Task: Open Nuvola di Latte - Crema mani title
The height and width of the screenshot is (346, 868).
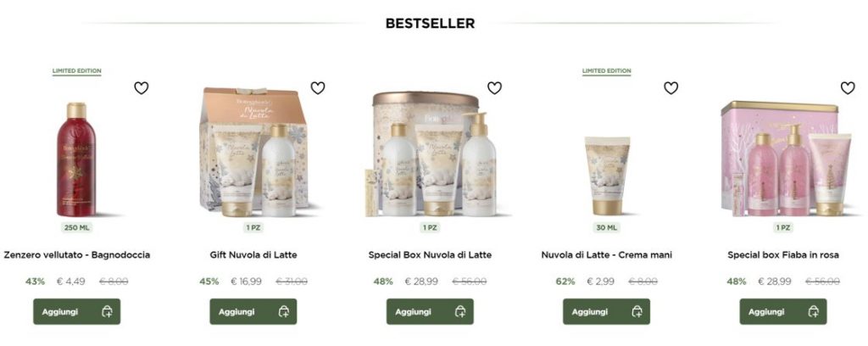Action: [607, 255]
